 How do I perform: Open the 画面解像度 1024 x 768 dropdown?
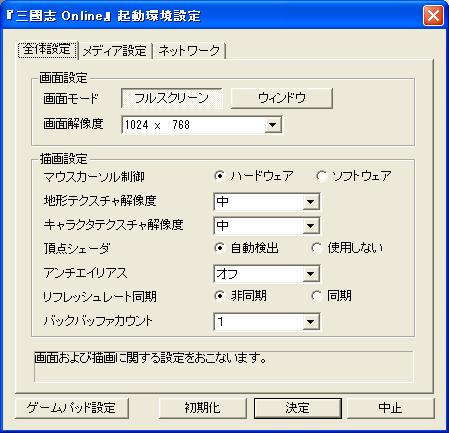pyautogui.click(x=202, y=125)
